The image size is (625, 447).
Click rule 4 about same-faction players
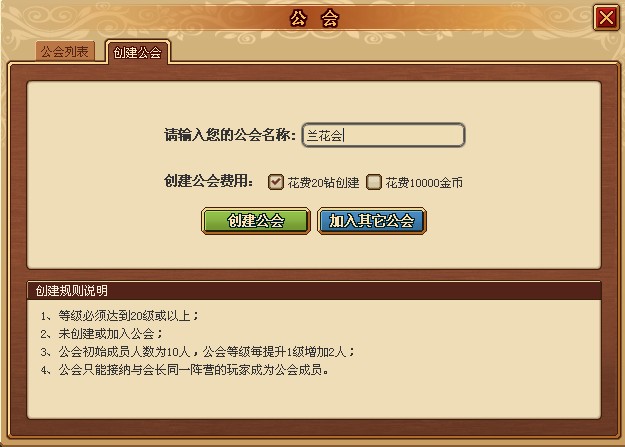pos(184,370)
